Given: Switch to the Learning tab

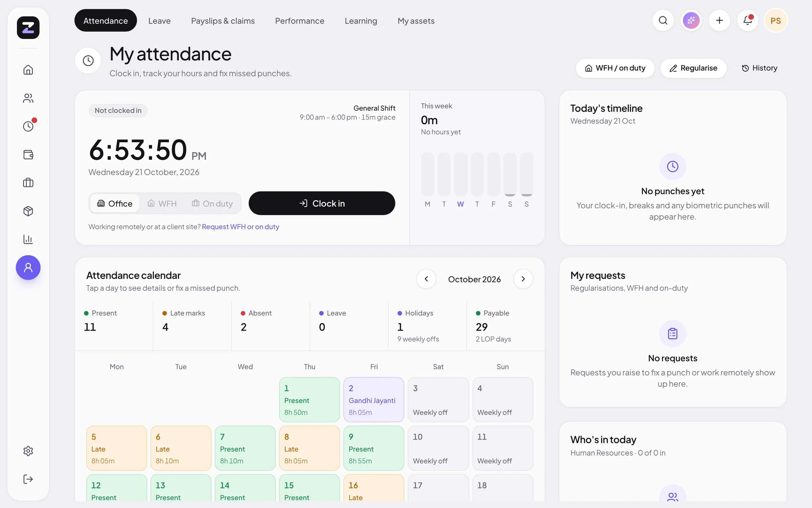Looking at the screenshot, I should (x=361, y=21).
